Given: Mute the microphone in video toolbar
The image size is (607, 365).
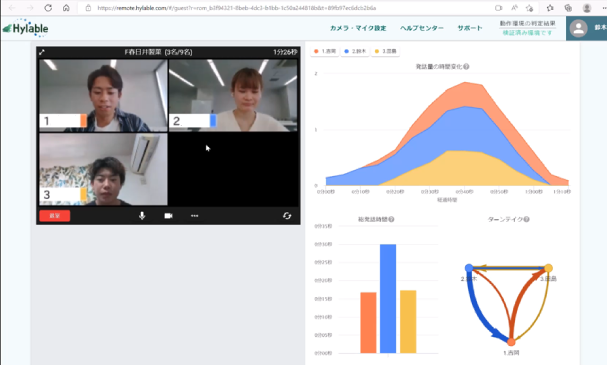Looking at the screenshot, I should 142,216.
